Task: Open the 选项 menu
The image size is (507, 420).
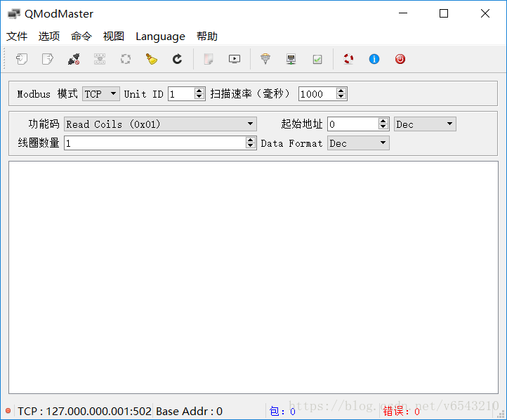Action: 49,37
